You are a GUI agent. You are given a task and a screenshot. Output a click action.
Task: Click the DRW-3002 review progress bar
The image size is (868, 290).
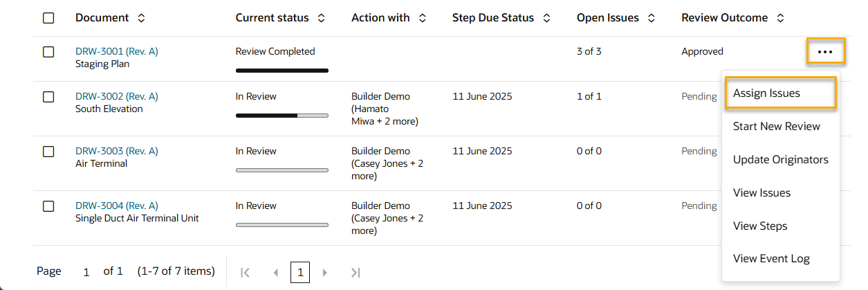(281, 115)
